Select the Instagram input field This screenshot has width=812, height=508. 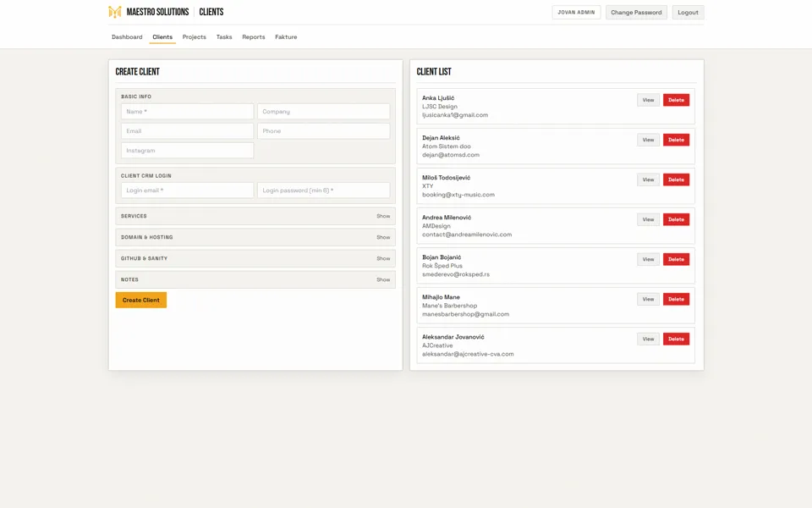[x=188, y=151]
